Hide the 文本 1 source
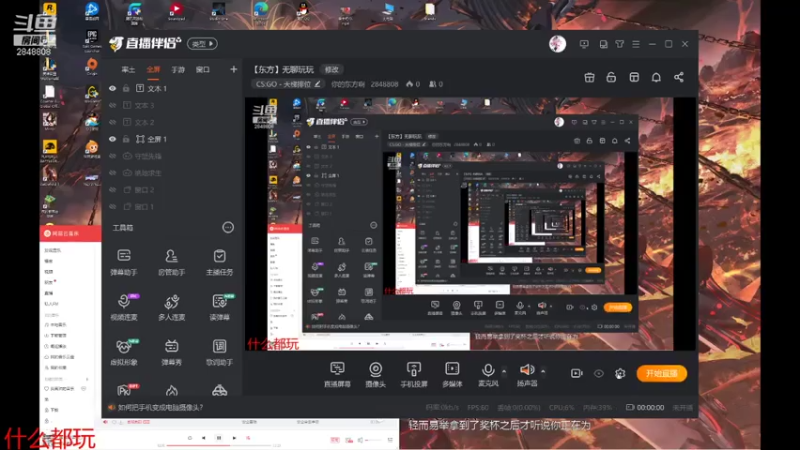Viewport: 800px width, 450px height. tap(113, 88)
